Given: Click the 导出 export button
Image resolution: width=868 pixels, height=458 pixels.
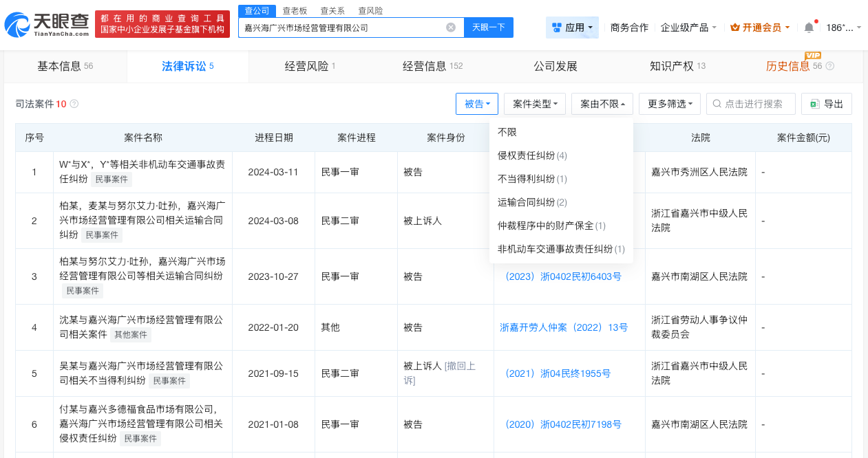Looking at the screenshot, I should 827,104.
